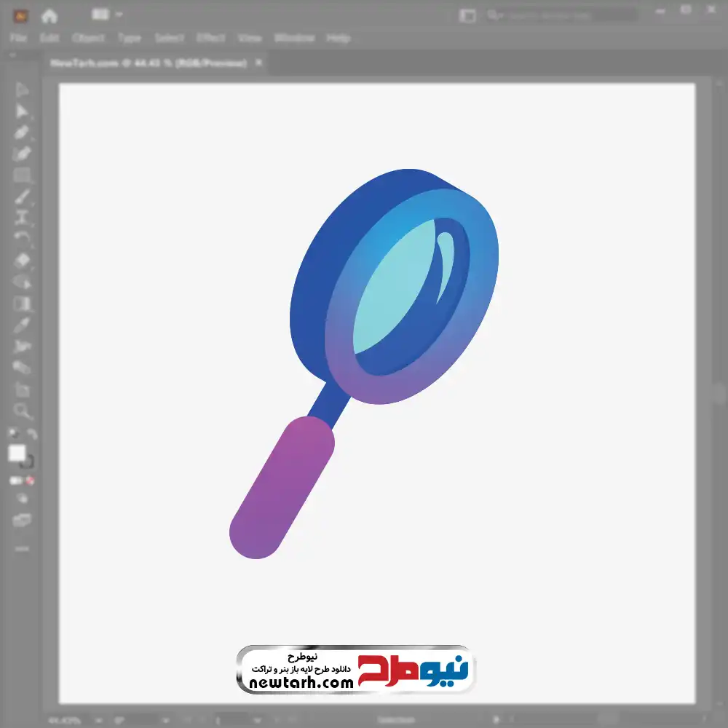The width and height of the screenshot is (728, 728).
Task: Select the Paintbrush tool
Action: click(22, 197)
